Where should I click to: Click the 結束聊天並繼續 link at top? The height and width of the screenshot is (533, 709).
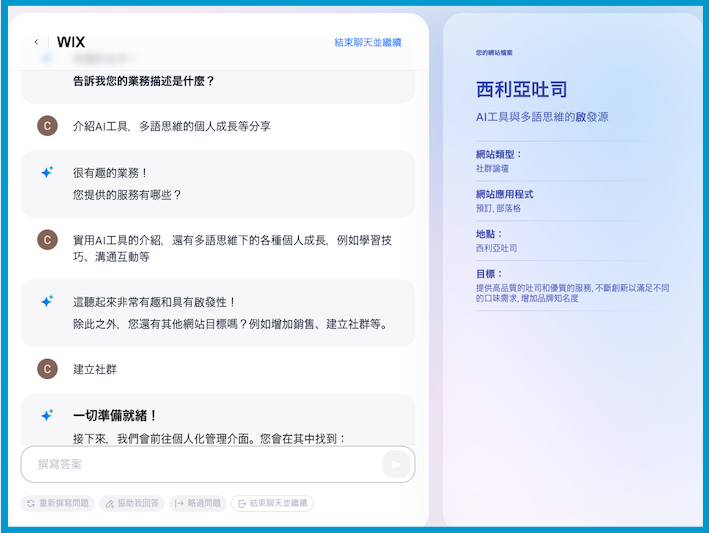[x=367, y=42]
